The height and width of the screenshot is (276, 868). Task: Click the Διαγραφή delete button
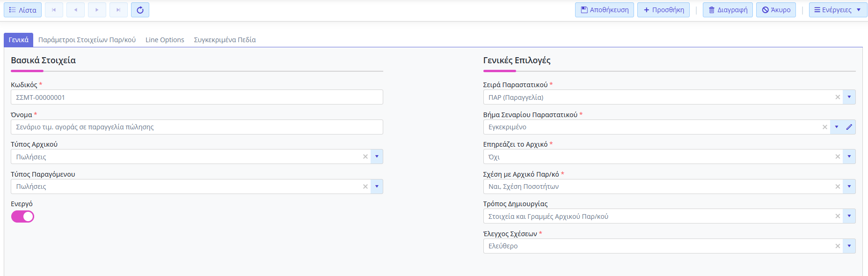coord(728,10)
